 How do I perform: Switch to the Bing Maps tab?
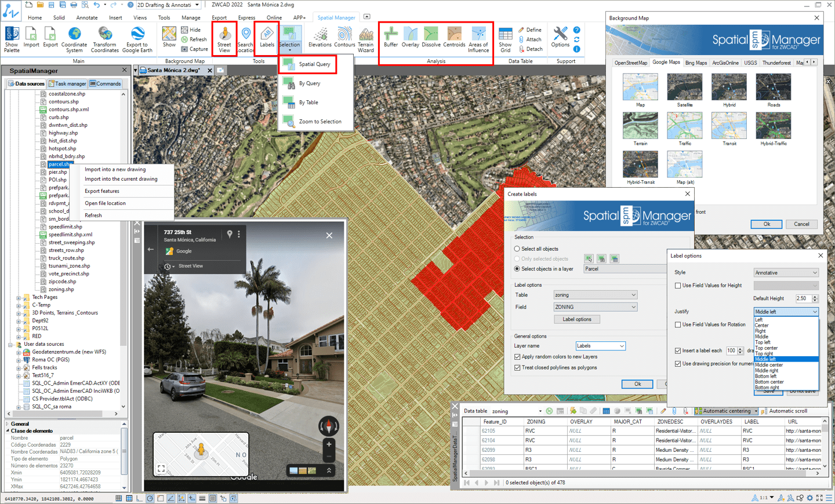696,63
